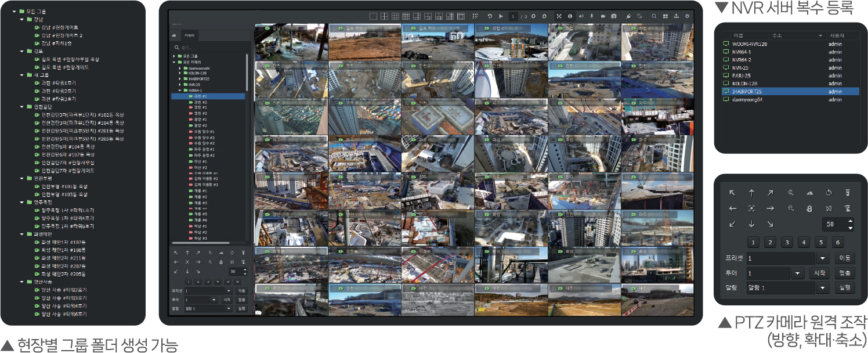Pan camera up-right in large PTZ panel
This screenshot has width=868, height=353.
pyautogui.click(x=770, y=192)
